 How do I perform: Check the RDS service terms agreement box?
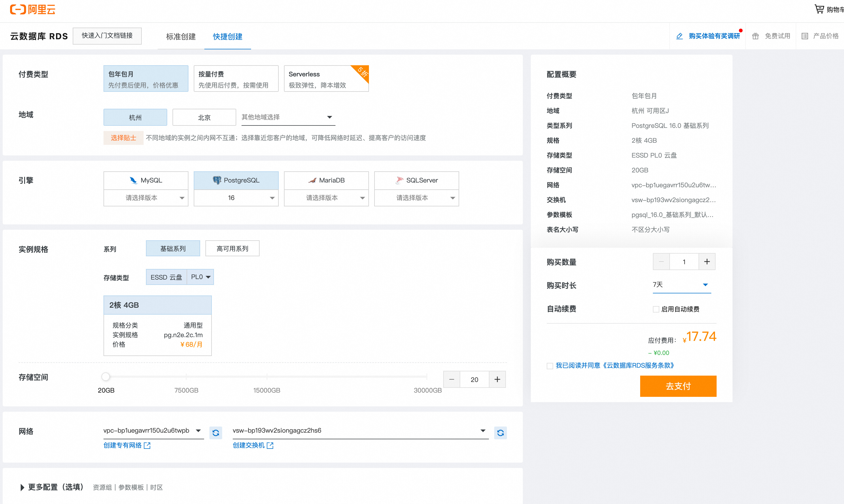click(550, 366)
